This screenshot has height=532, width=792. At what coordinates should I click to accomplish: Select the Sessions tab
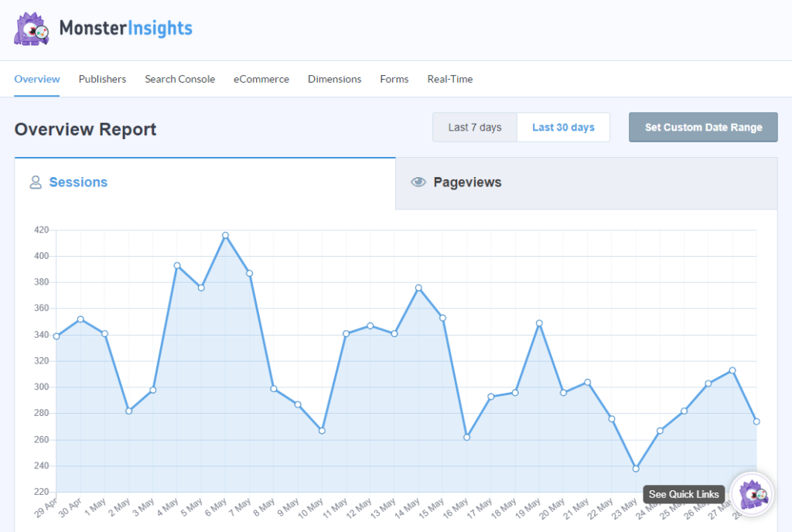(x=77, y=182)
